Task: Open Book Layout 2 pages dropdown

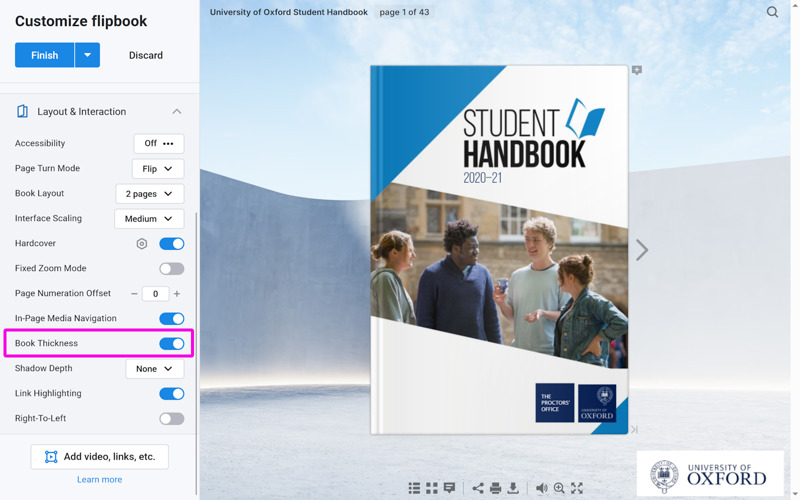Action: 149,194
